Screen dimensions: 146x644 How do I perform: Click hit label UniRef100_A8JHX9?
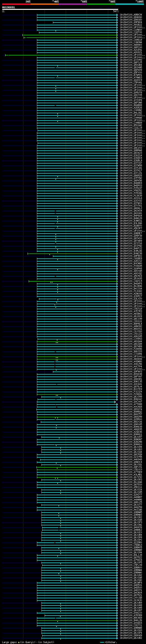131,316
